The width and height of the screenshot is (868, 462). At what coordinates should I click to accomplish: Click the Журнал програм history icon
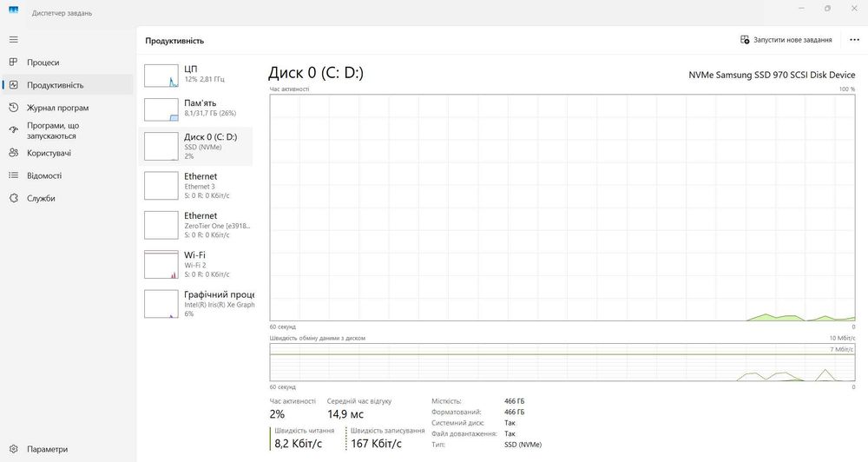point(13,108)
